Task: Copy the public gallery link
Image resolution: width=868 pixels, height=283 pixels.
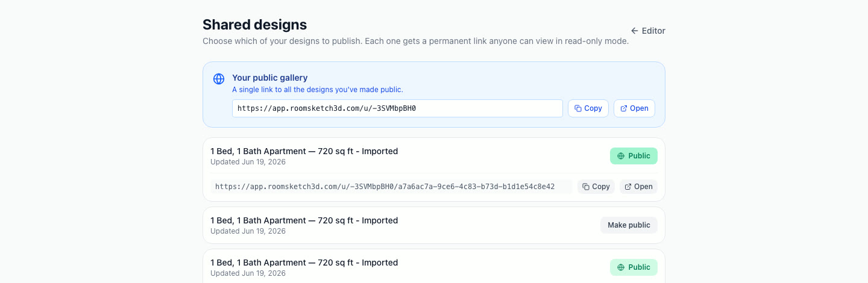Action: tap(588, 108)
